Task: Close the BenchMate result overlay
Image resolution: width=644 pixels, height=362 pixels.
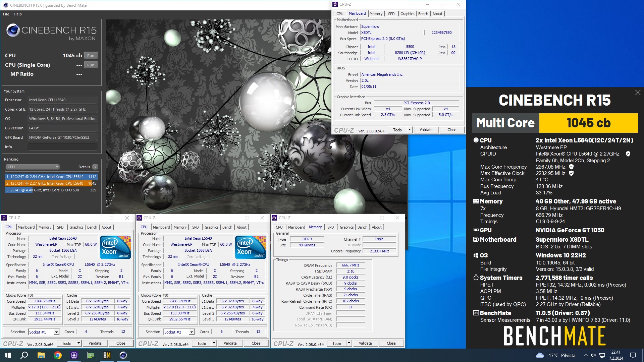Action: click(638, 93)
